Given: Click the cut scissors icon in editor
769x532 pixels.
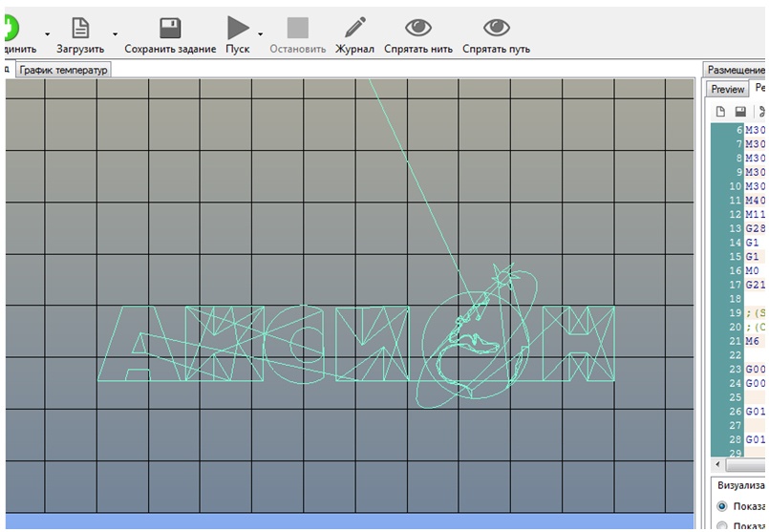Looking at the screenshot, I should click(x=761, y=112).
